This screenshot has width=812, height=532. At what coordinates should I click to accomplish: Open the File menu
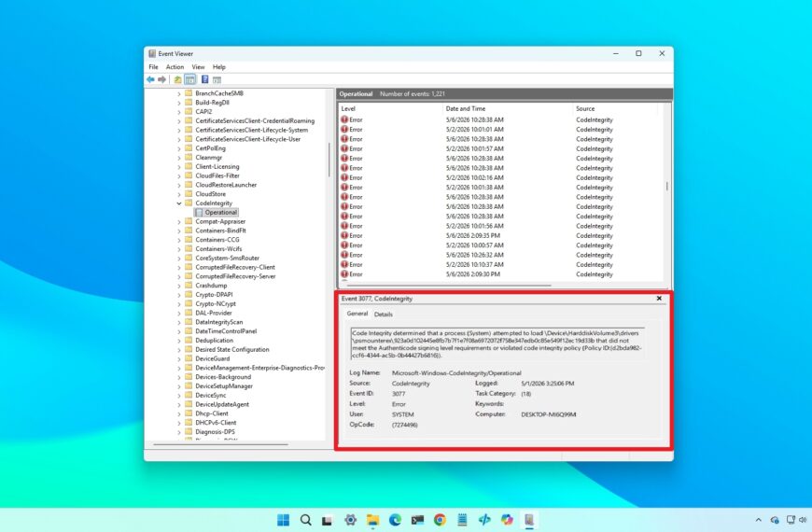pos(153,67)
